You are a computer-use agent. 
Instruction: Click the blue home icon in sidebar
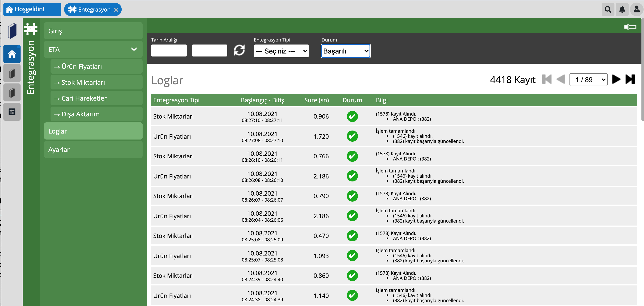pyautogui.click(x=12, y=54)
